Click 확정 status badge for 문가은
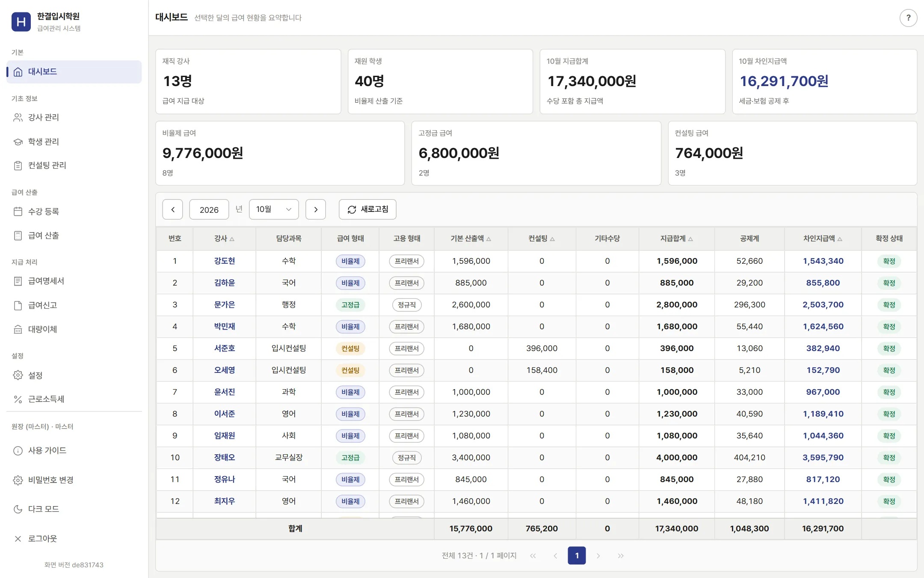Image resolution: width=924 pixels, height=578 pixels. tap(889, 305)
